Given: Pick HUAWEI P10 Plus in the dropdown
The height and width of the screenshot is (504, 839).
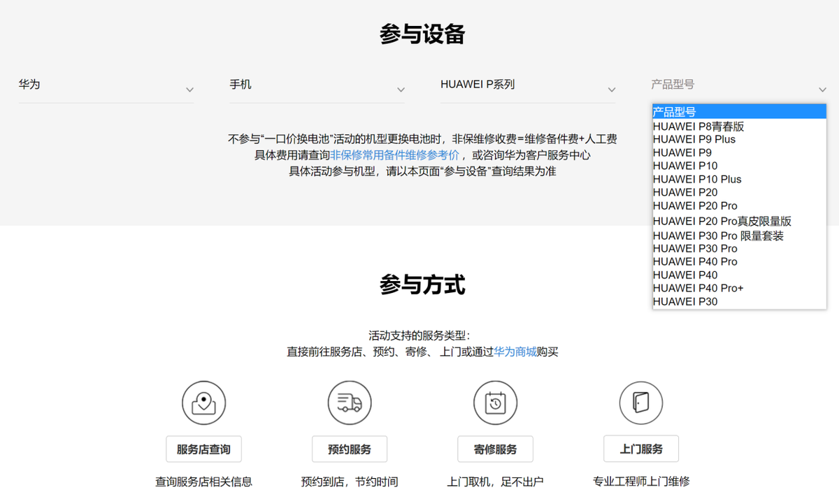Looking at the screenshot, I should pos(739,179).
